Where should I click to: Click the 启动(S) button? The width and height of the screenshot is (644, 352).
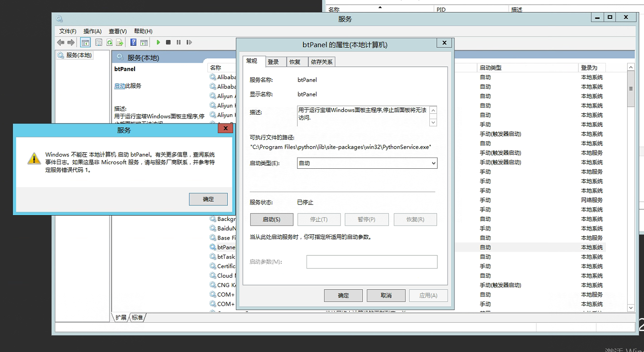pos(272,219)
